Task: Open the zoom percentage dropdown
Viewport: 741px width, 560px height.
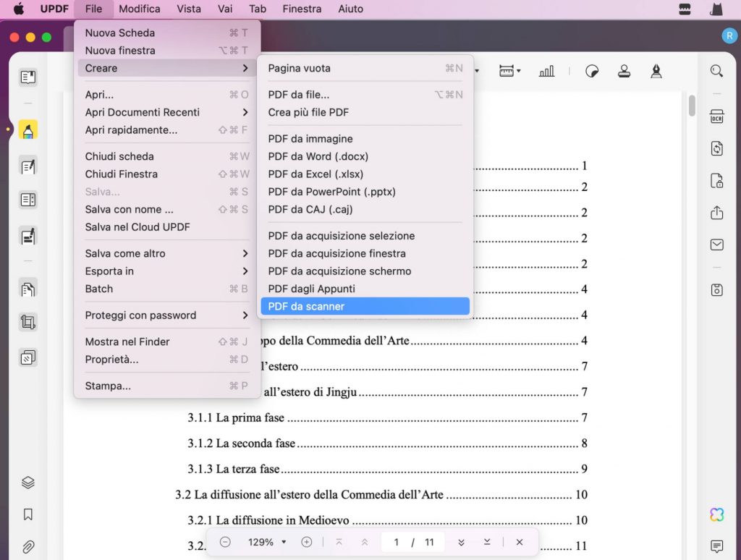Action: [265, 541]
